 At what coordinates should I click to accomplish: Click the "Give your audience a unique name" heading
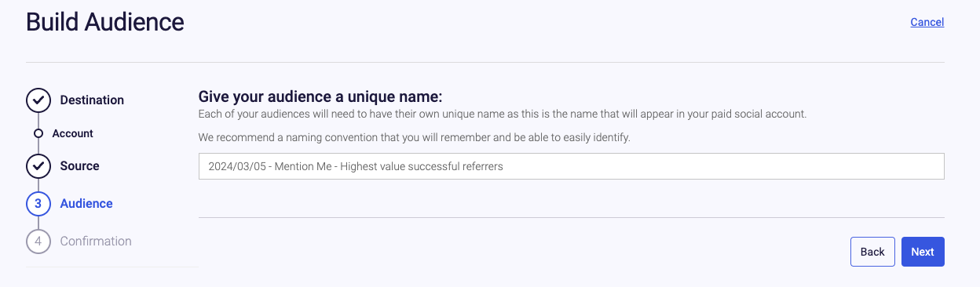pyautogui.click(x=320, y=97)
